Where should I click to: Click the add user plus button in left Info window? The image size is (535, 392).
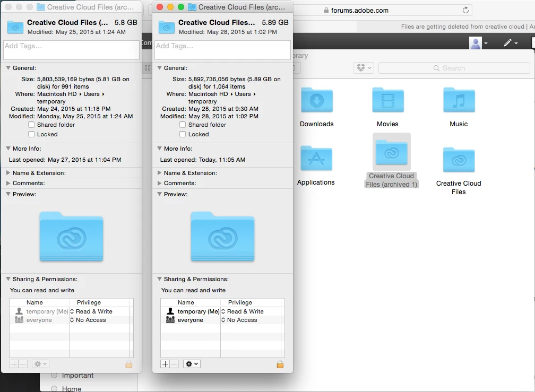coord(14,364)
